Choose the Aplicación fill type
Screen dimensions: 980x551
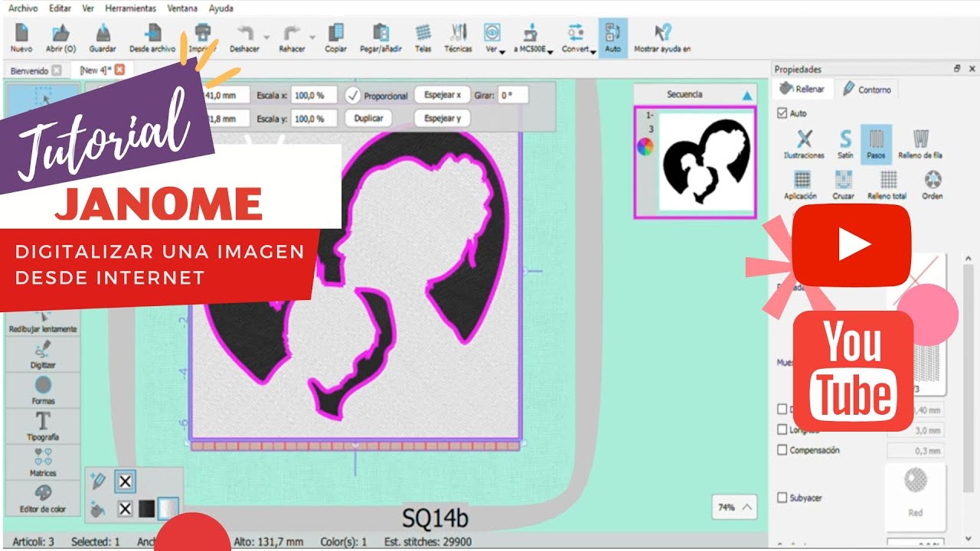[801, 185]
